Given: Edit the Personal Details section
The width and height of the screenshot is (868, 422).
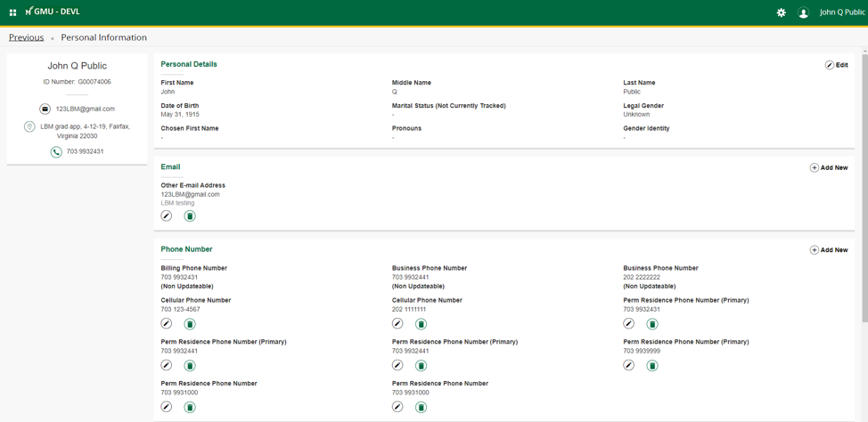Looking at the screenshot, I should 836,65.
